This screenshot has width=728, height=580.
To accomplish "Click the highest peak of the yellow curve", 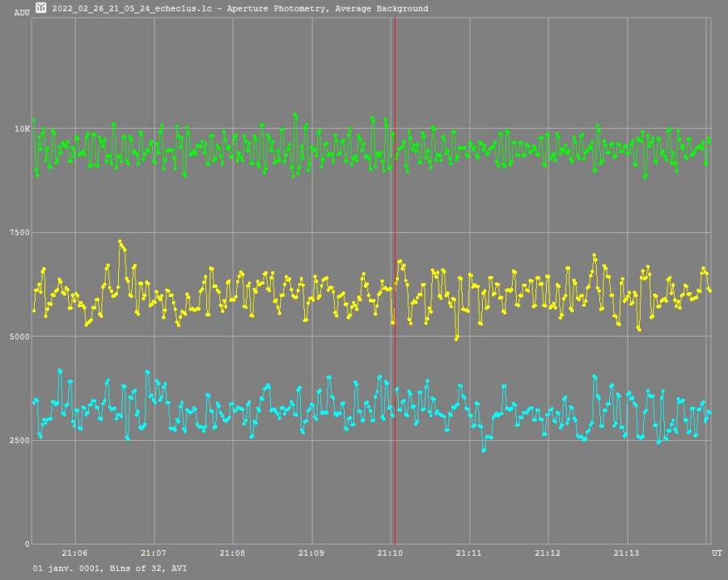I will (x=120, y=241).
